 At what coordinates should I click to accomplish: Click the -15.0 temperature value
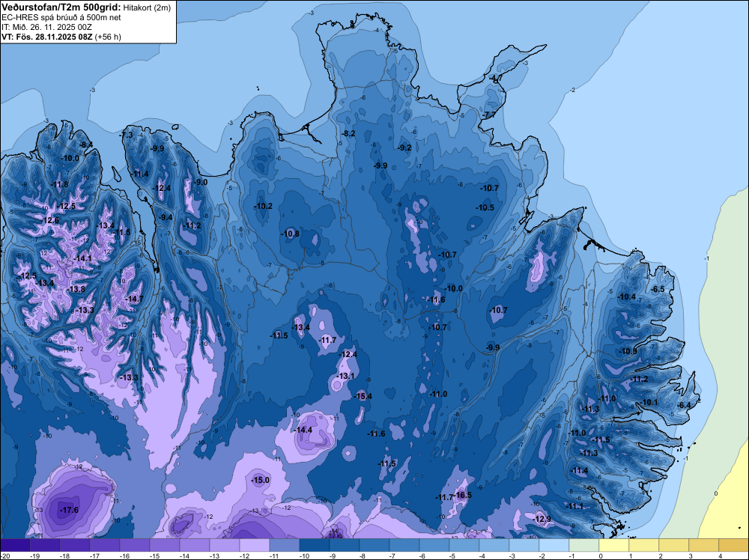(x=261, y=481)
